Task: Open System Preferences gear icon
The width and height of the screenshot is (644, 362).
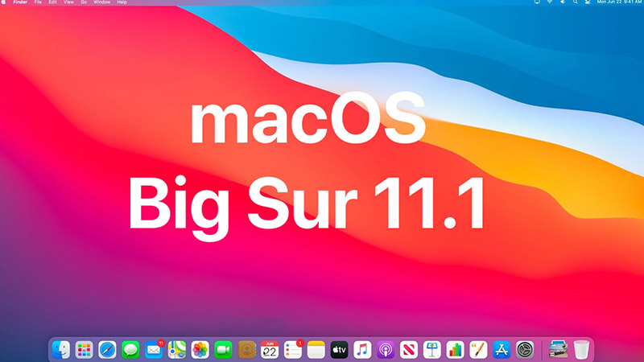Action: point(525,350)
